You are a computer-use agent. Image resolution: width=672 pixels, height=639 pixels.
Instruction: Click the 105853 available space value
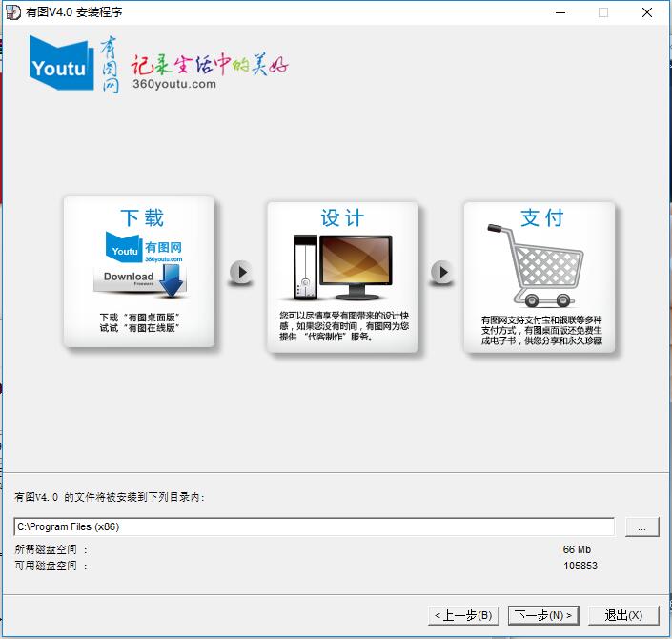tap(580, 566)
